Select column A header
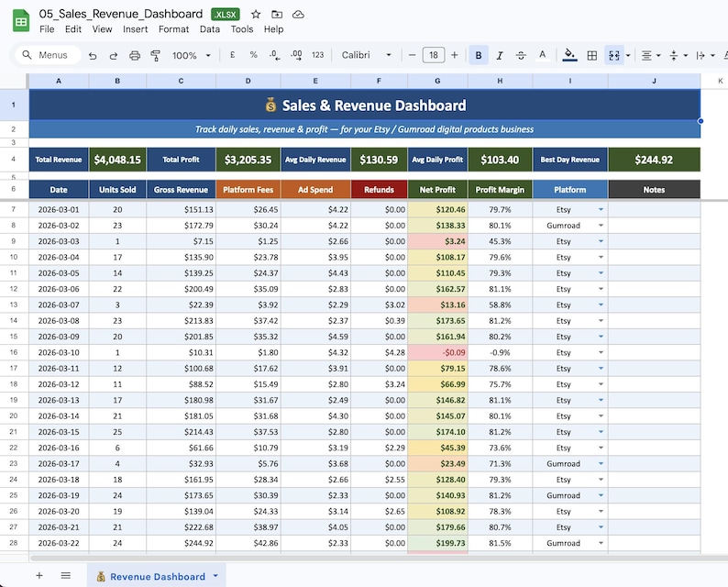 59,81
